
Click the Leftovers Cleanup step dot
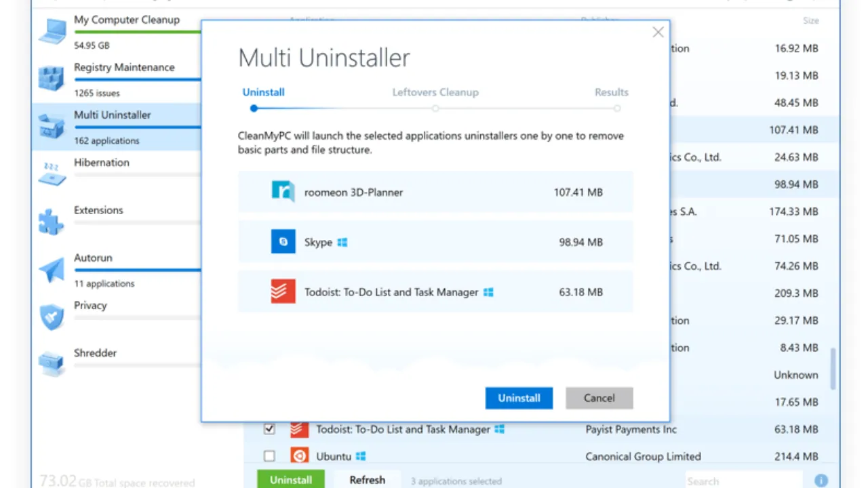(x=435, y=108)
